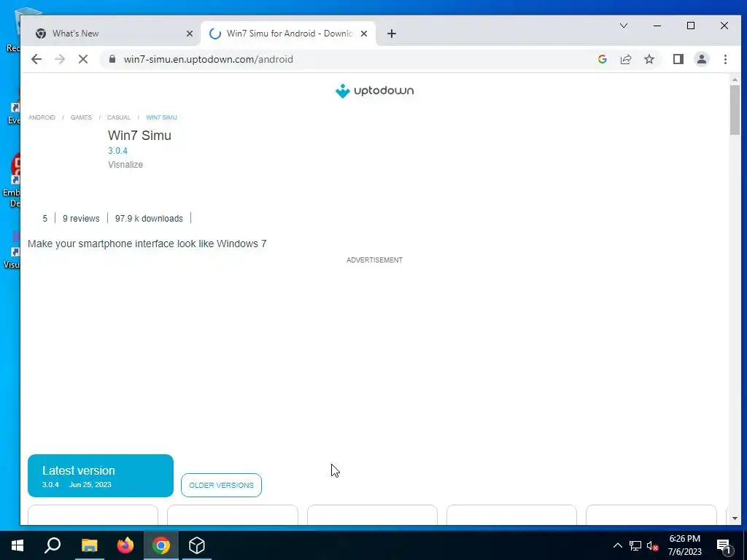Select the Win7 Simu for Android tab
The width and height of the screenshot is (747, 560).
(289, 34)
